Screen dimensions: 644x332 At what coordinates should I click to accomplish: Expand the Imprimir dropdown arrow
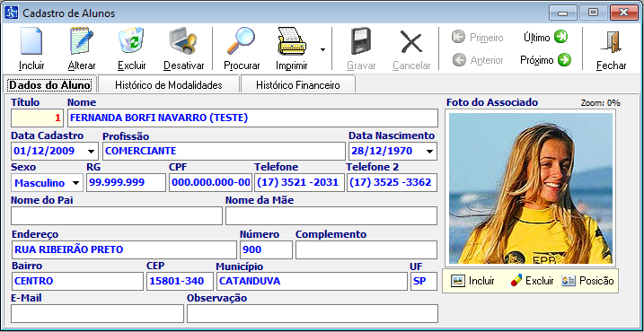click(322, 49)
